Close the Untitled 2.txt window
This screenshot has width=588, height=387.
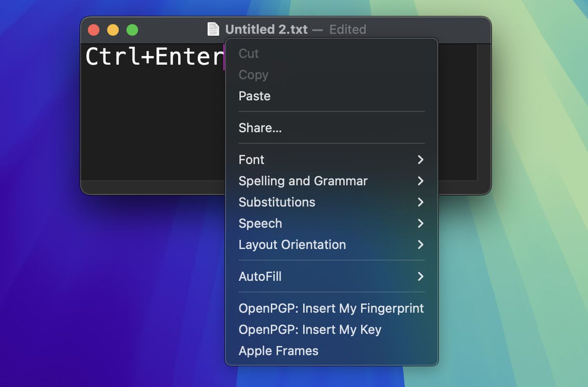pyautogui.click(x=94, y=30)
